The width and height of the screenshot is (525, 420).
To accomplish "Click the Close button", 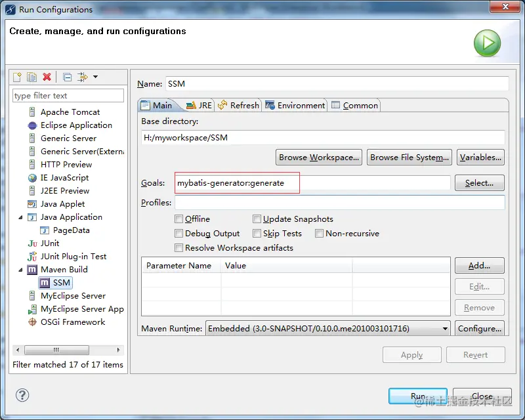I will pyautogui.click(x=482, y=396).
